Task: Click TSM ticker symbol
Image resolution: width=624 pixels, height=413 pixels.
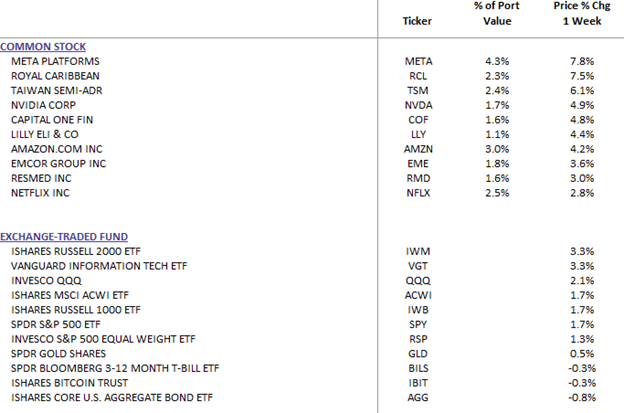Action: click(418, 91)
